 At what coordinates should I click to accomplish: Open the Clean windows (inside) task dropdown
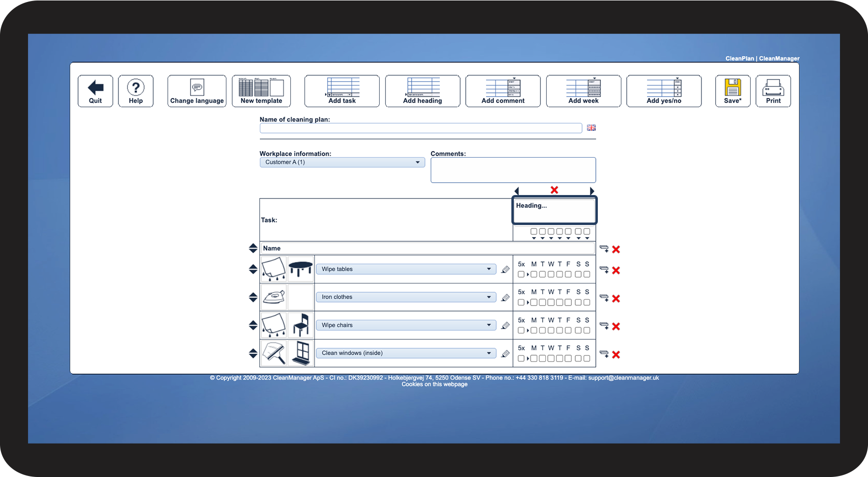pos(406,353)
